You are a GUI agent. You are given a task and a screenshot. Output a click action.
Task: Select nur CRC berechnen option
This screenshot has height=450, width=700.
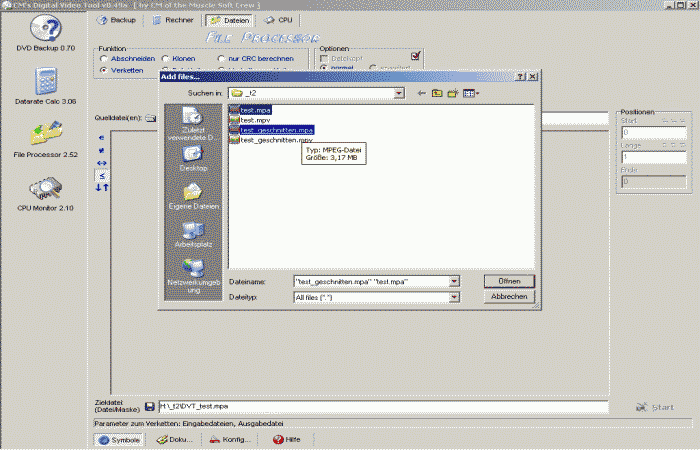pos(221,59)
